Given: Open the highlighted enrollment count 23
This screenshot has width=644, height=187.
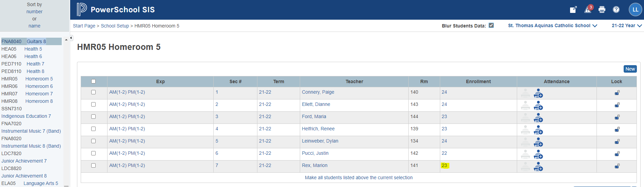Looking at the screenshot, I should (x=444, y=165).
